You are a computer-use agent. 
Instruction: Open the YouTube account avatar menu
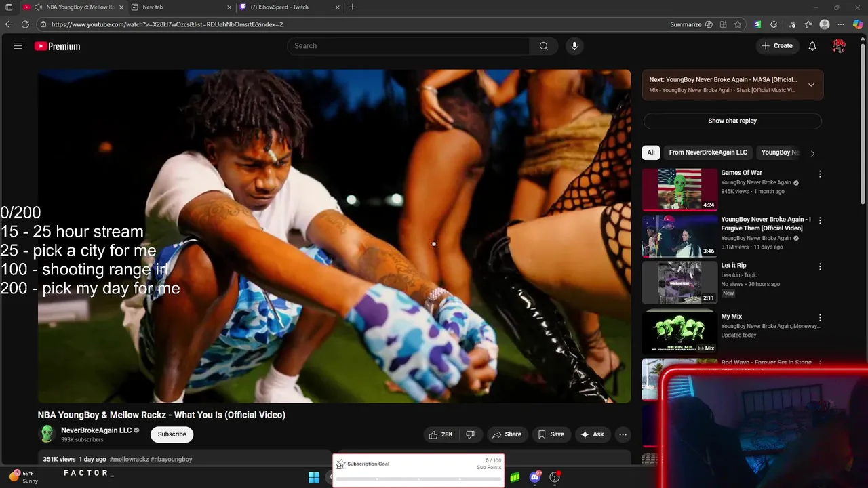(839, 46)
